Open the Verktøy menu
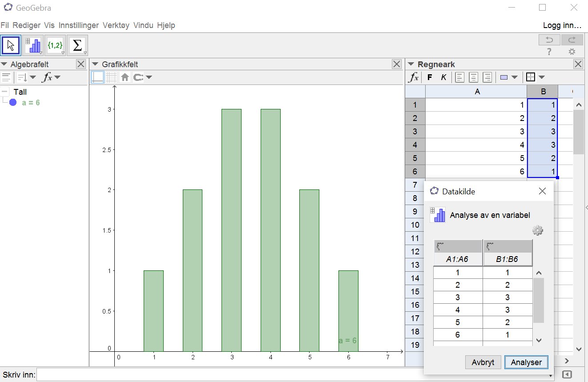The width and height of the screenshot is (588, 382). click(x=116, y=25)
